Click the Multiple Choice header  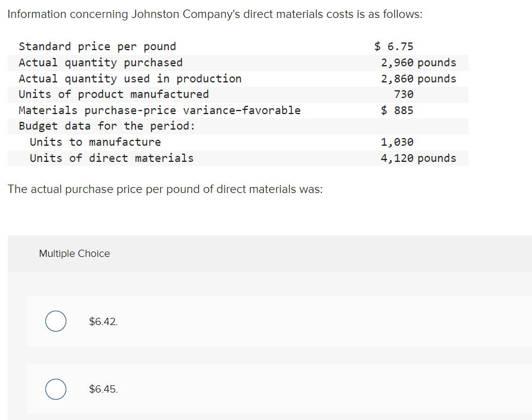click(x=74, y=254)
